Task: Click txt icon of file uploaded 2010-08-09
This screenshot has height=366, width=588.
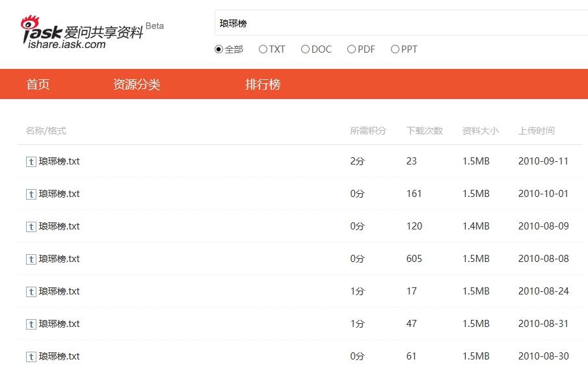Action: 31,227
